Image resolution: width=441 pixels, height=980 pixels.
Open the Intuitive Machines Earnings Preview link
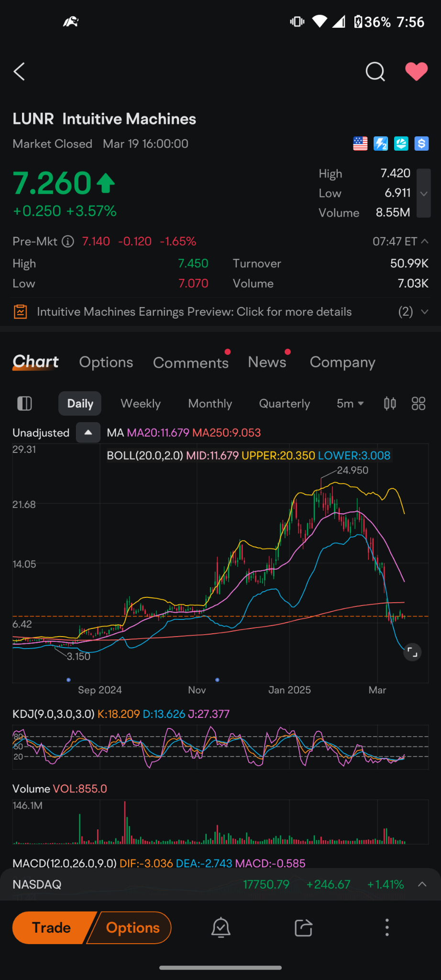194,312
